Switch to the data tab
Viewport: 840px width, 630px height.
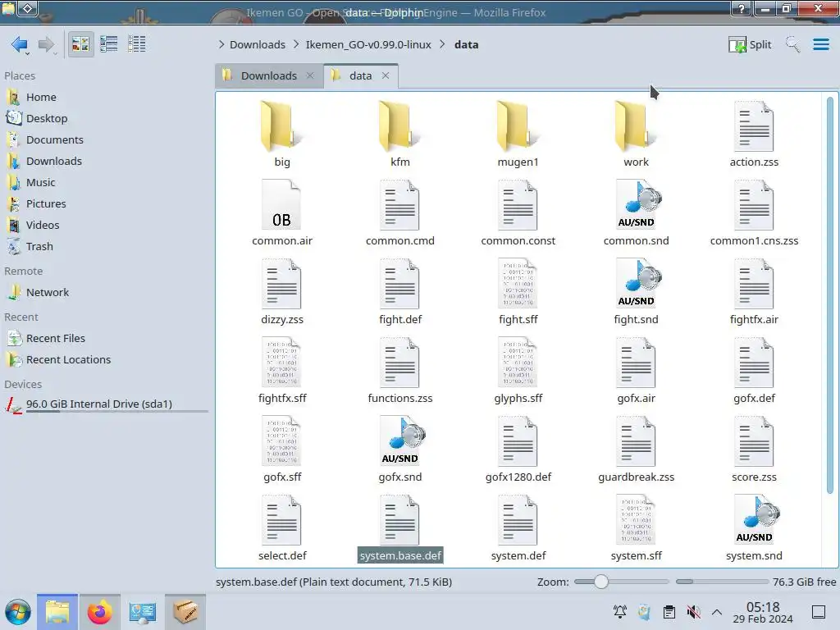point(361,76)
